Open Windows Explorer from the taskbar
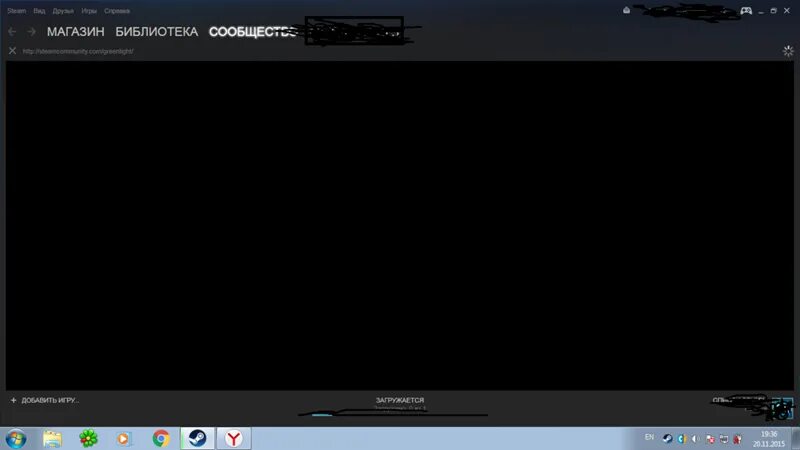800x450 pixels. pyautogui.click(x=52, y=439)
